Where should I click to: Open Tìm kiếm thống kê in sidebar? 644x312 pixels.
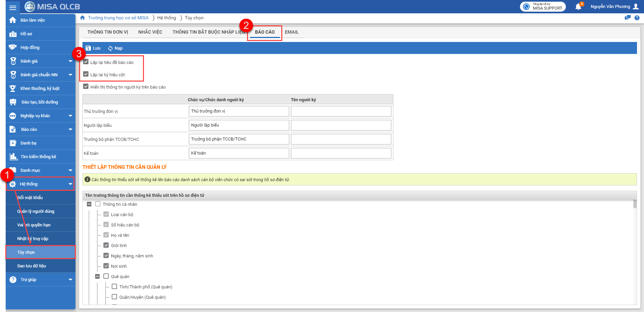[38, 157]
